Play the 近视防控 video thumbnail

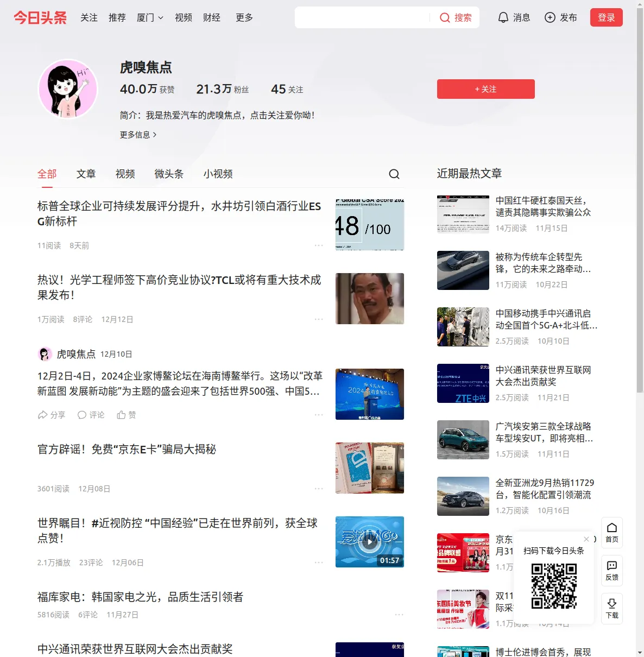[370, 542]
